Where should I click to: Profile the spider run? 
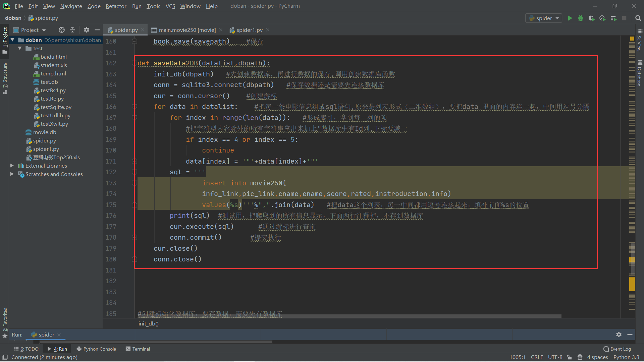602,18
